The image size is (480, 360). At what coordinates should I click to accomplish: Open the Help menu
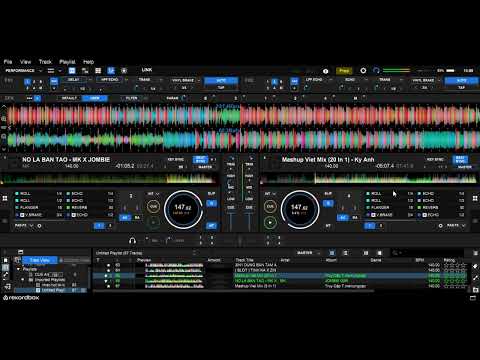tap(88, 62)
